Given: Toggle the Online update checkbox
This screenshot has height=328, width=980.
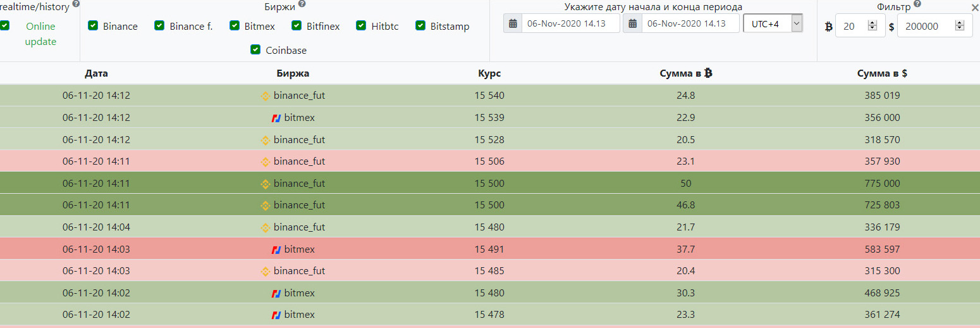Looking at the screenshot, I should pos(4,26).
